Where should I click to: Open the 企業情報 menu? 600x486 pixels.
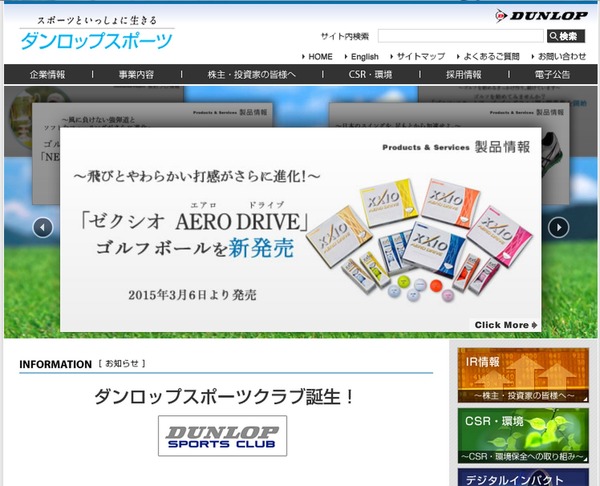[47, 75]
